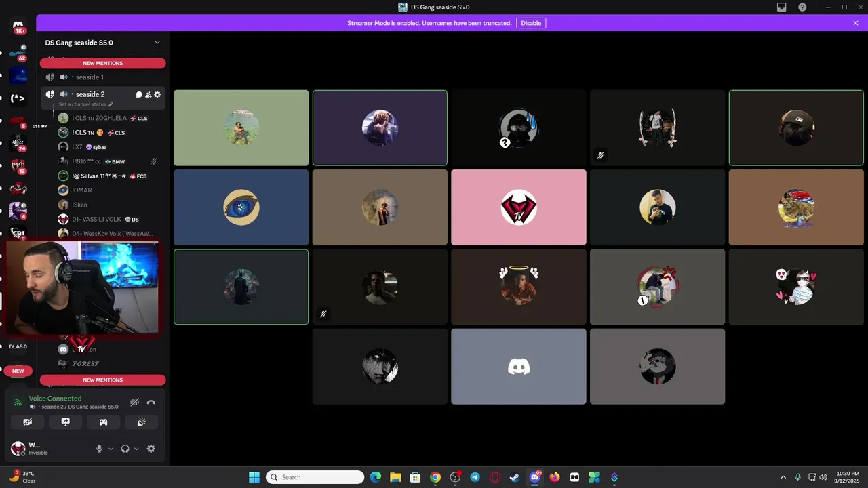Open the server with 62 badge

tap(18, 53)
